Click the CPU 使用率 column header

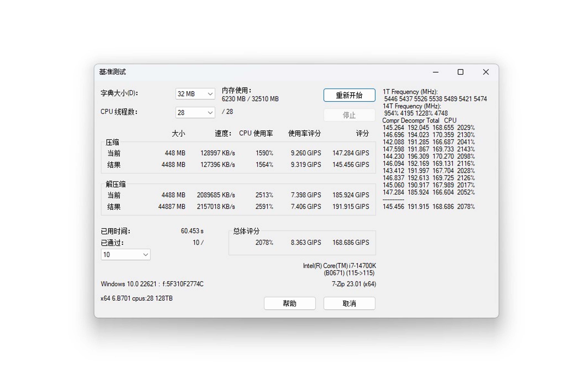[x=256, y=133]
